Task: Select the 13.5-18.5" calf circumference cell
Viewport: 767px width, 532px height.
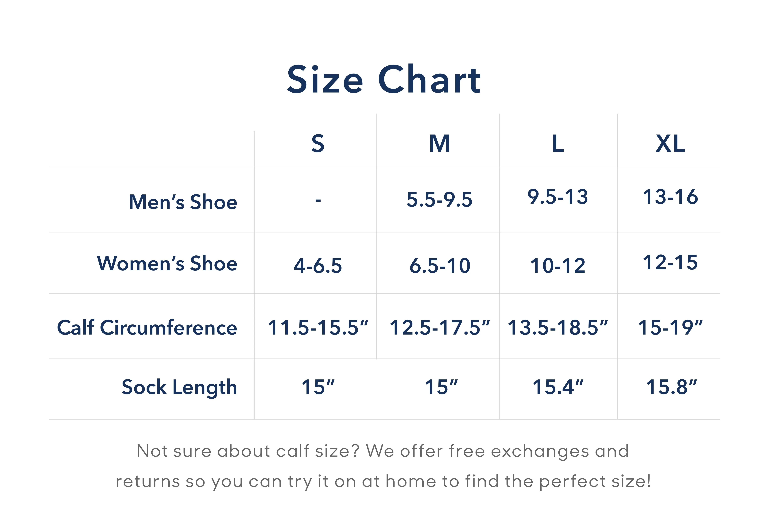Action: [558, 327]
